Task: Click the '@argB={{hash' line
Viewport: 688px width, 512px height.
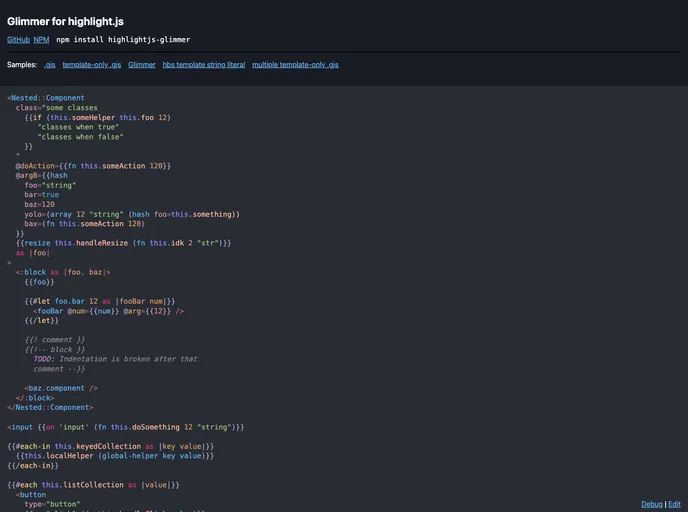Action: [42, 175]
